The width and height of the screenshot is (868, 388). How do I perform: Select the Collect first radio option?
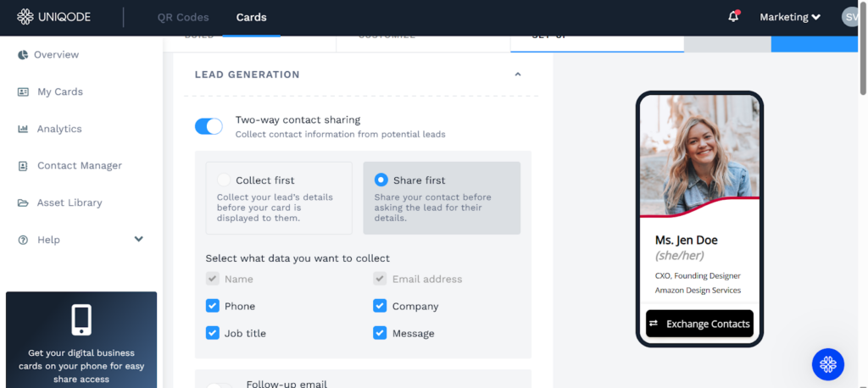tap(224, 180)
